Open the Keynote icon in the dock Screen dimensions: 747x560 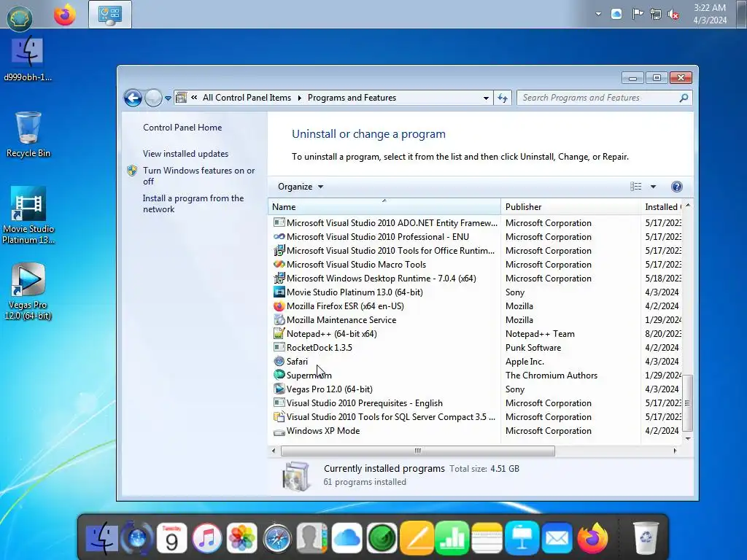pyautogui.click(x=522, y=539)
